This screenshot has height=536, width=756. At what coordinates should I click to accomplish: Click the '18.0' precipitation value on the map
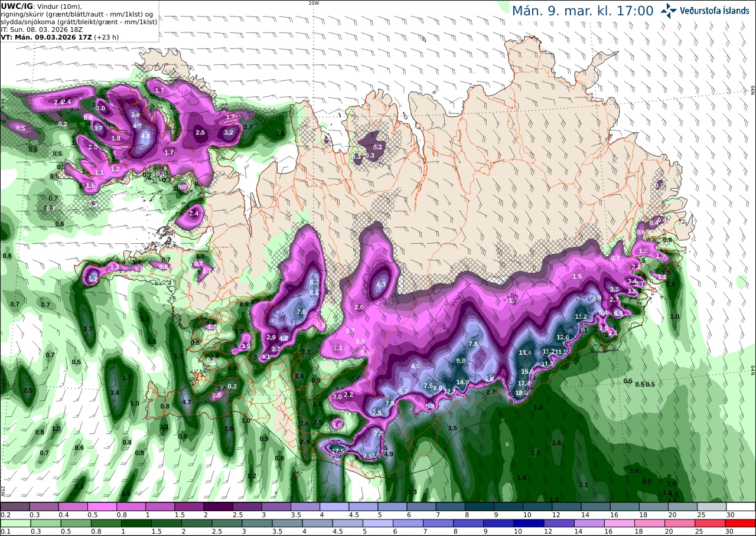click(x=522, y=393)
